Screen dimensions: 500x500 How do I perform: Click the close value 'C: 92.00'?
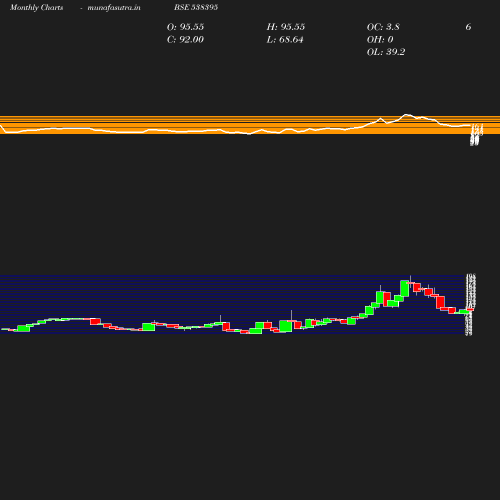185,39
